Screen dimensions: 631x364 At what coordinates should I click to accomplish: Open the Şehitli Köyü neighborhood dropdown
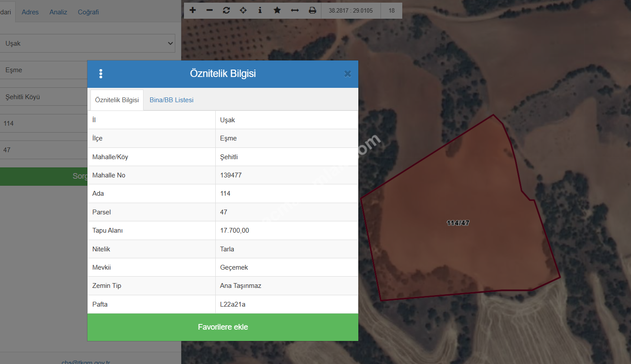[43, 97]
